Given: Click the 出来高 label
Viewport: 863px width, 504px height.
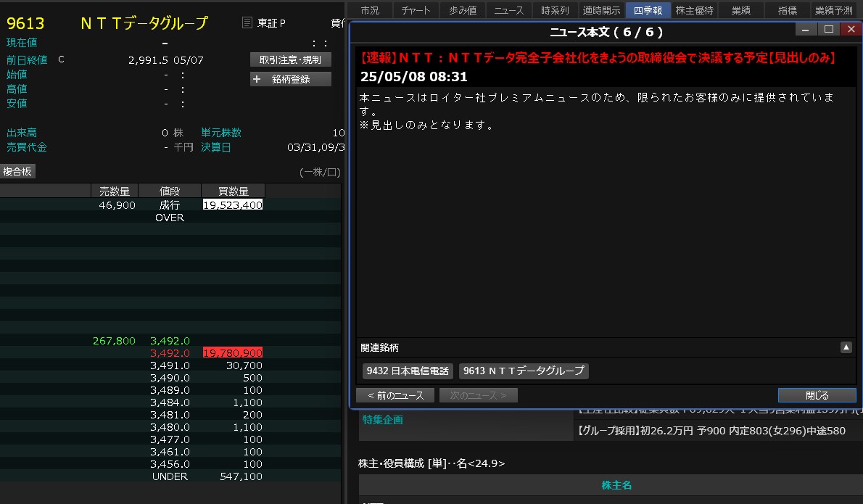Looking at the screenshot, I should [22, 133].
